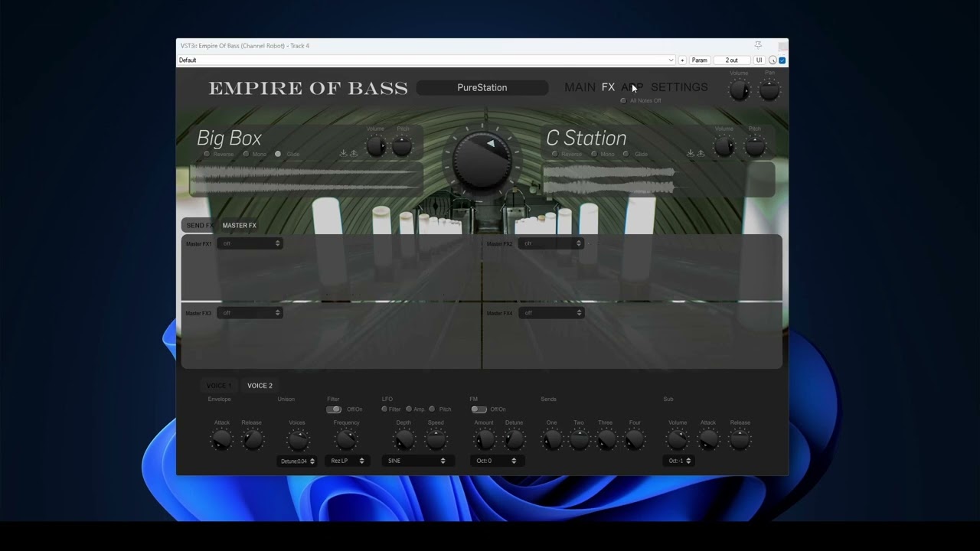This screenshot has height=551, width=980.
Task: Click the LFO Depth knob
Action: click(x=403, y=440)
